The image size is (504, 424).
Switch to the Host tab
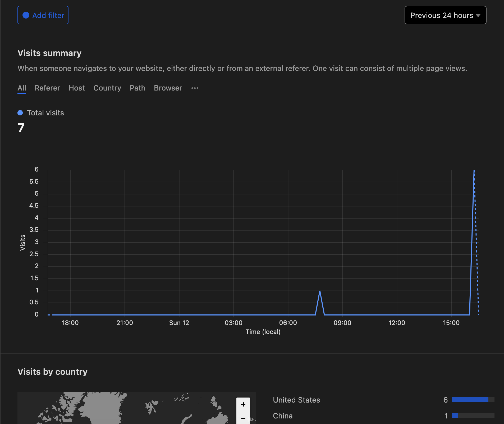pyautogui.click(x=76, y=88)
